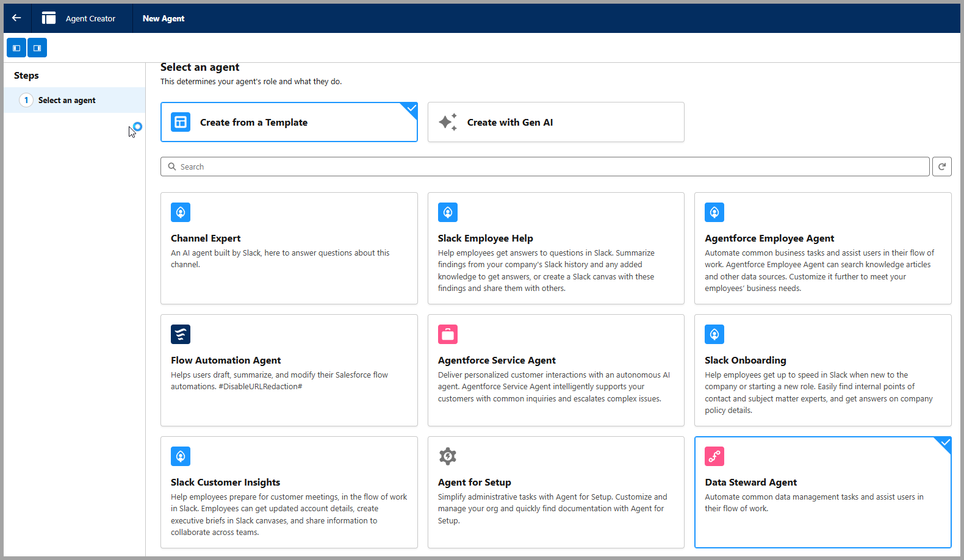
Task: Click the Agentforce Service Agent briefcase icon
Action: [x=448, y=334]
